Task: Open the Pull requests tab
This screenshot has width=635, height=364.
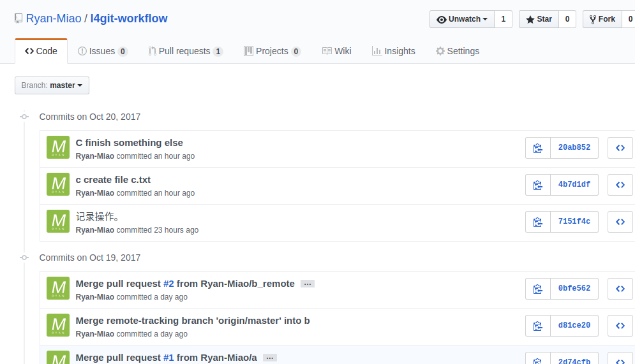Action: 186,52
